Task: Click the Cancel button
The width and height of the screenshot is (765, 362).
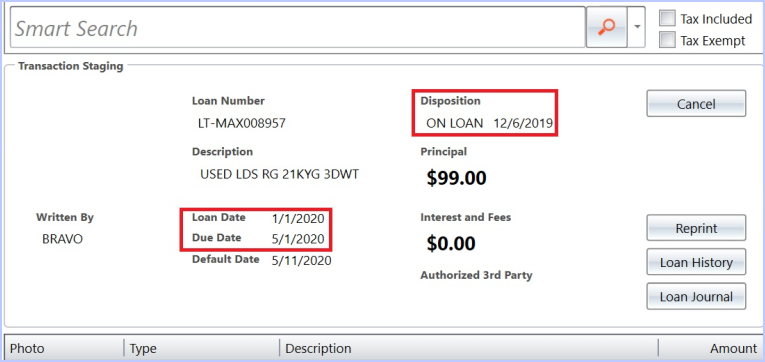Action: pyautogui.click(x=696, y=103)
